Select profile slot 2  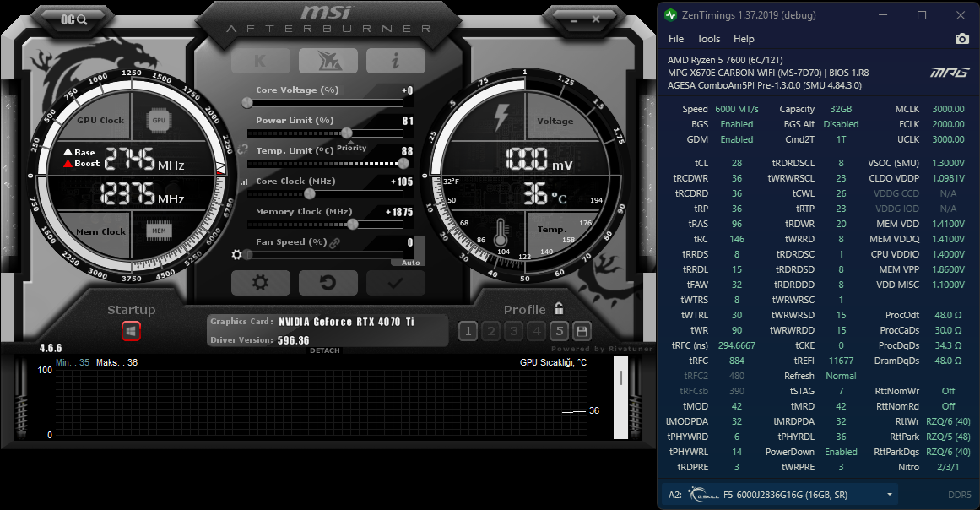[x=491, y=331]
